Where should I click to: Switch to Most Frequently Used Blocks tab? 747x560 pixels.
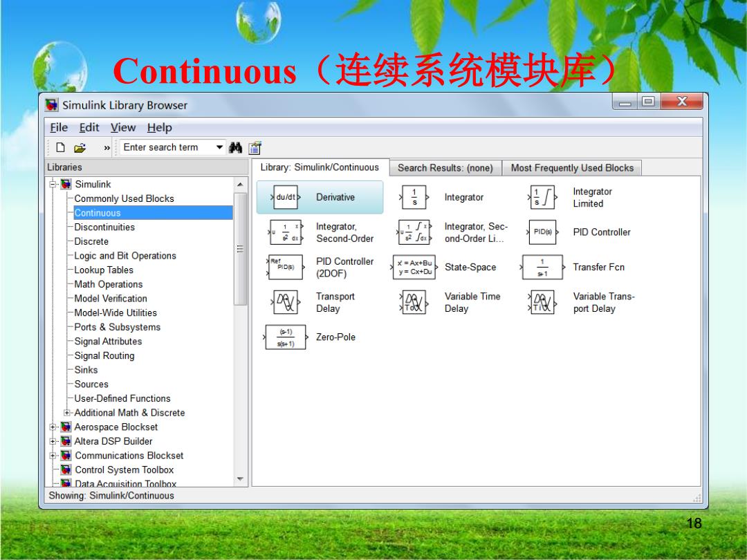tap(572, 168)
